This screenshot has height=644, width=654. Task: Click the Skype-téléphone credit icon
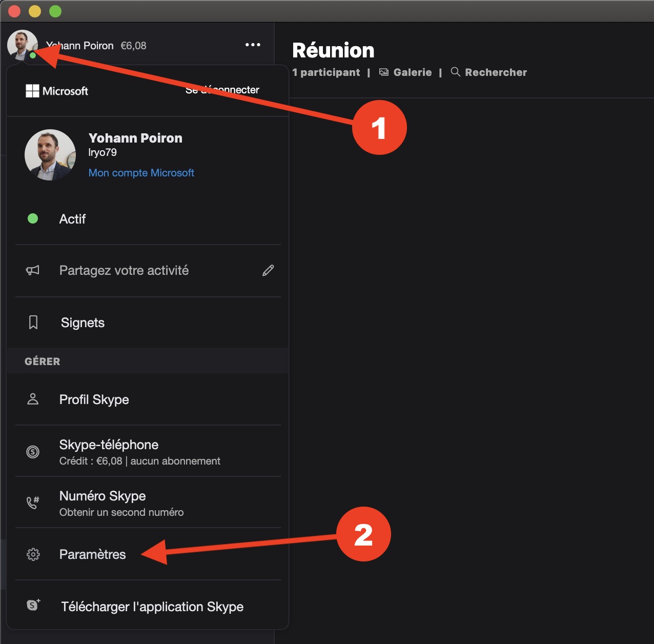coord(33,452)
